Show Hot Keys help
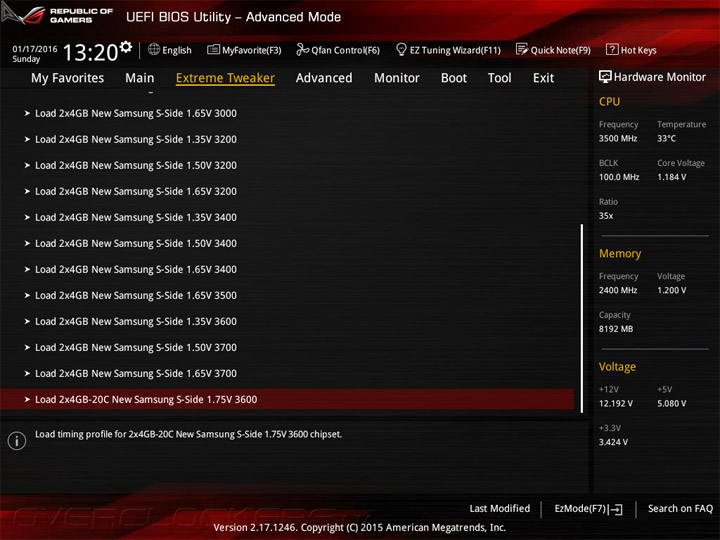Viewport: 720px width, 540px height. pos(638,50)
